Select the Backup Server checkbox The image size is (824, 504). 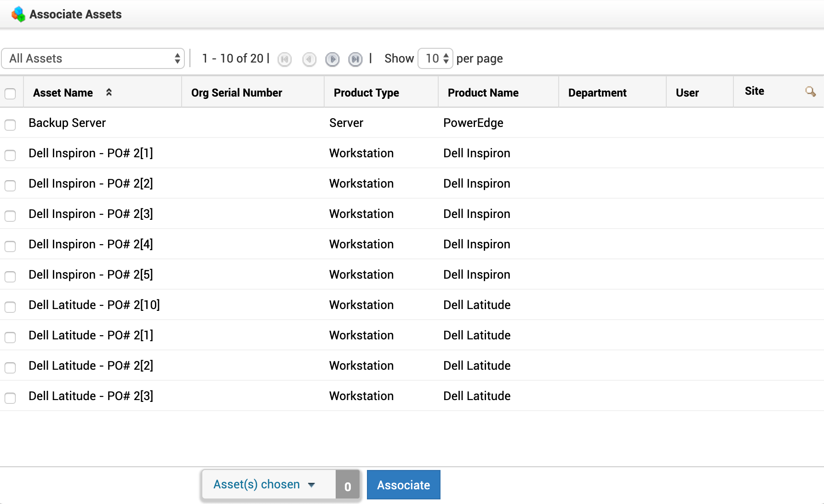(10, 125)
